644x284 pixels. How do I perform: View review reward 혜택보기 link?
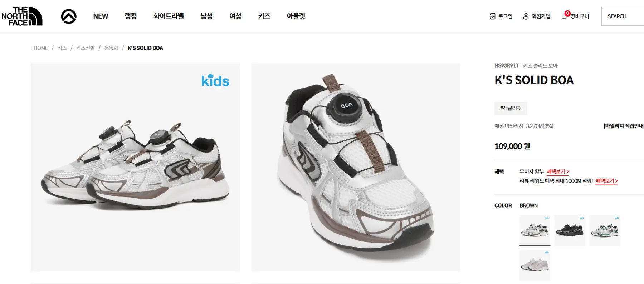click(x=607, y=181)
